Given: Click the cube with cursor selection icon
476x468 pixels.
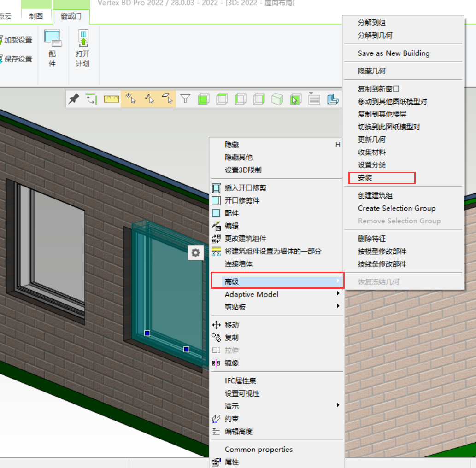Looking at the screenshot, I should [x=295, y=99].
